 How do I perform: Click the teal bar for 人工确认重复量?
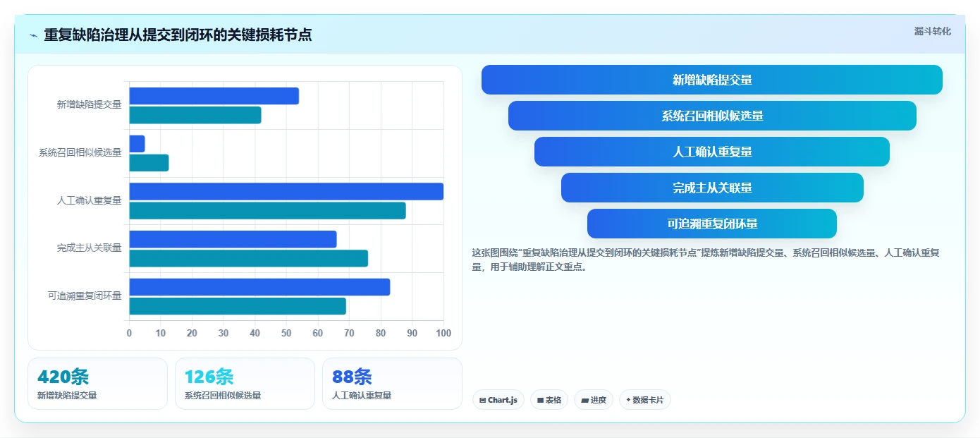[x=267, y=210]
